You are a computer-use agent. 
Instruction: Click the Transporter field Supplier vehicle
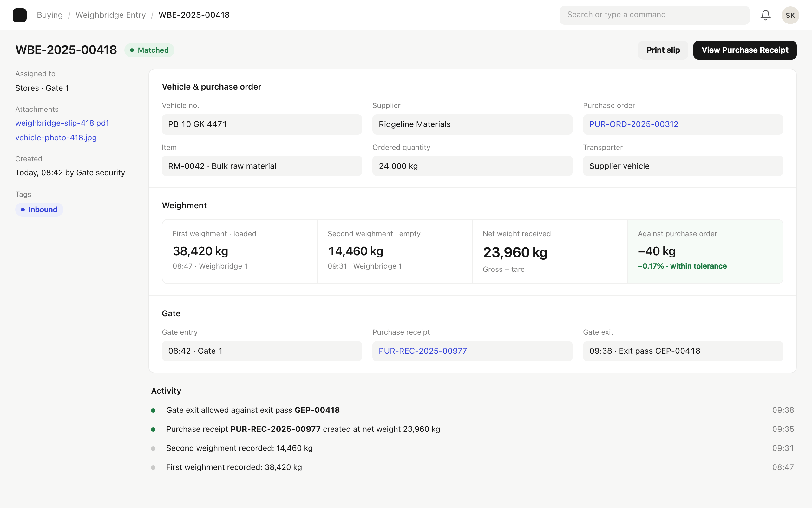coord(683,166)
